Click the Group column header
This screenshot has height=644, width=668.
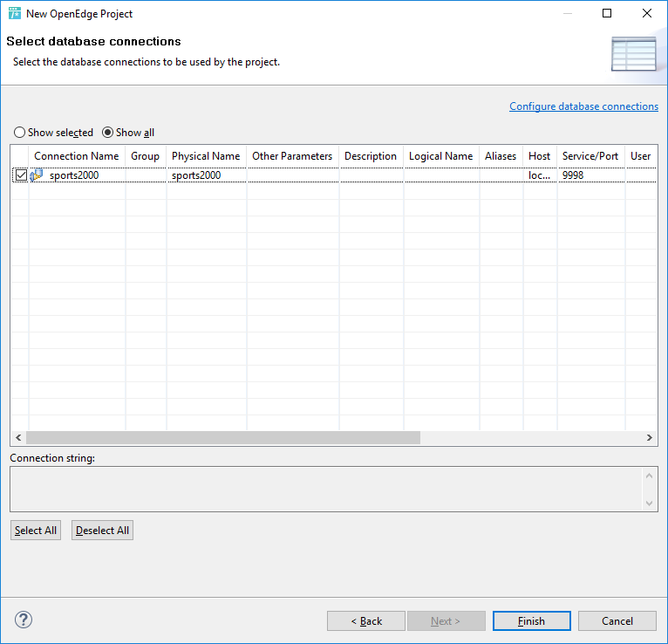[x=146, y=156]
